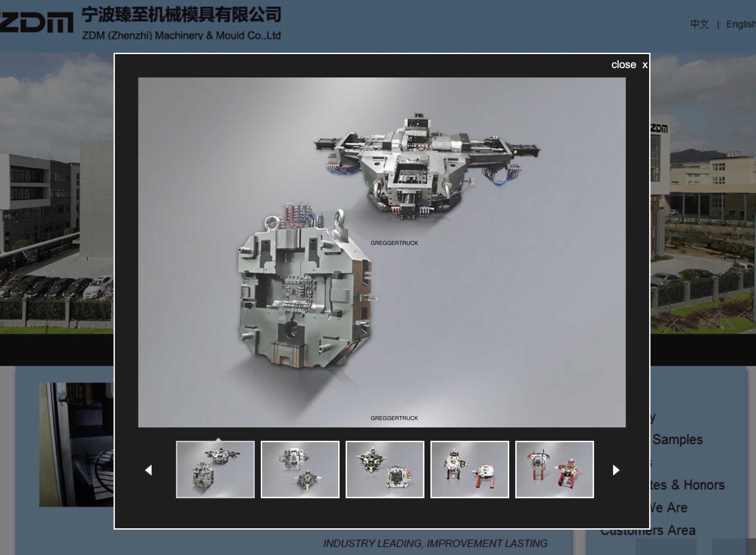
Task: View the fourth thumbnail with red stands
Action: (x=469, y=469)
